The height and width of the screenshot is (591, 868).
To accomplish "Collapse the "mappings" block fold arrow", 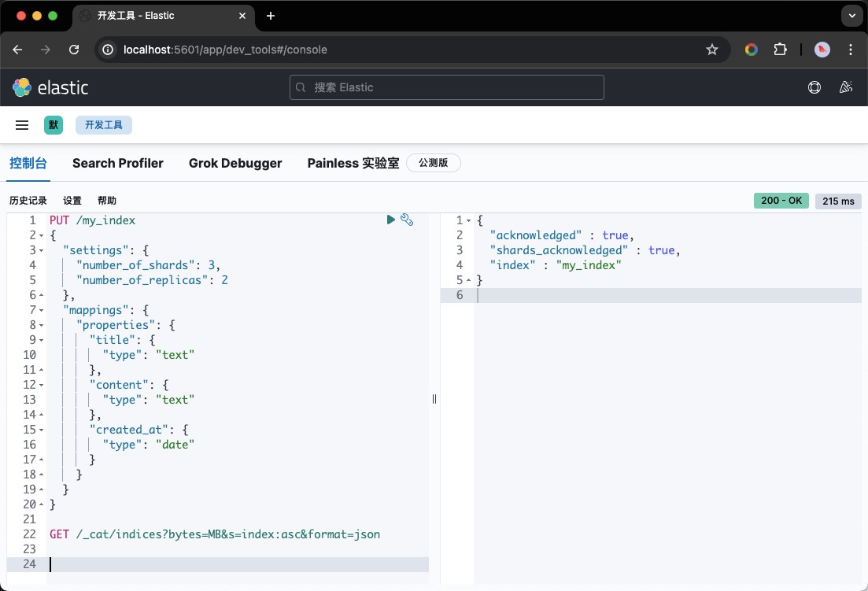I will coord(41,310).
